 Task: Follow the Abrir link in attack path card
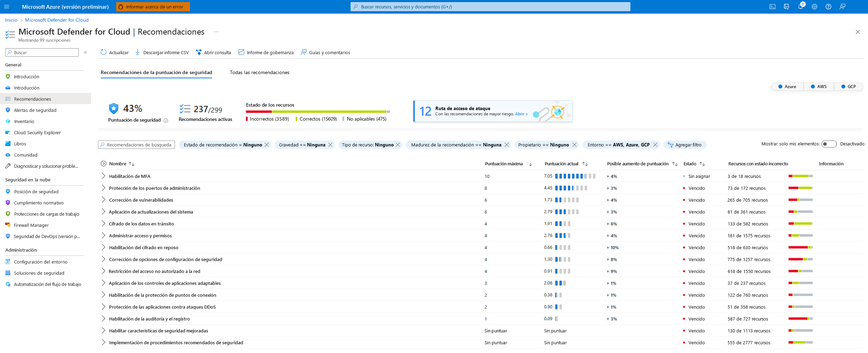click(521, 114)
